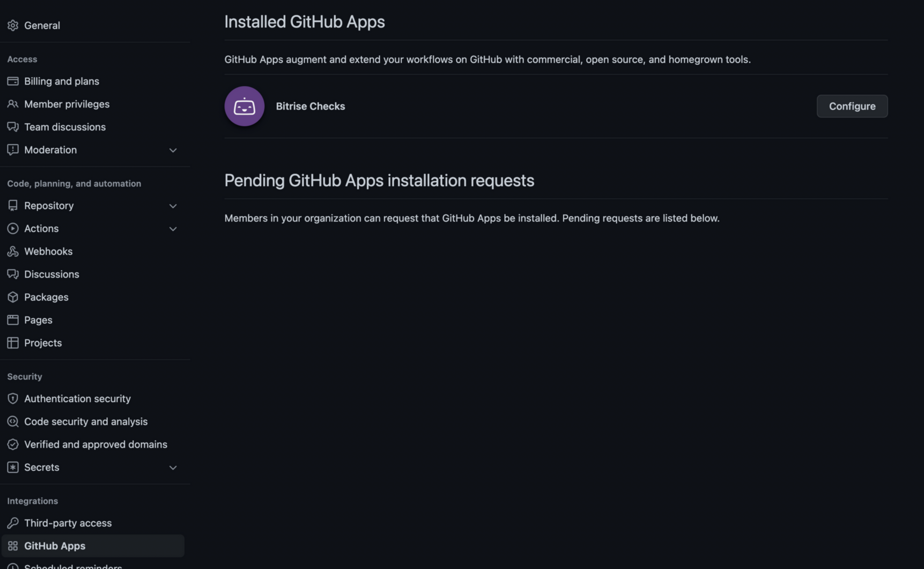Viewport: 924px width, 569px height.
Task: Open the Bitrise Checks app link
Action: click(x=310, y=106)
